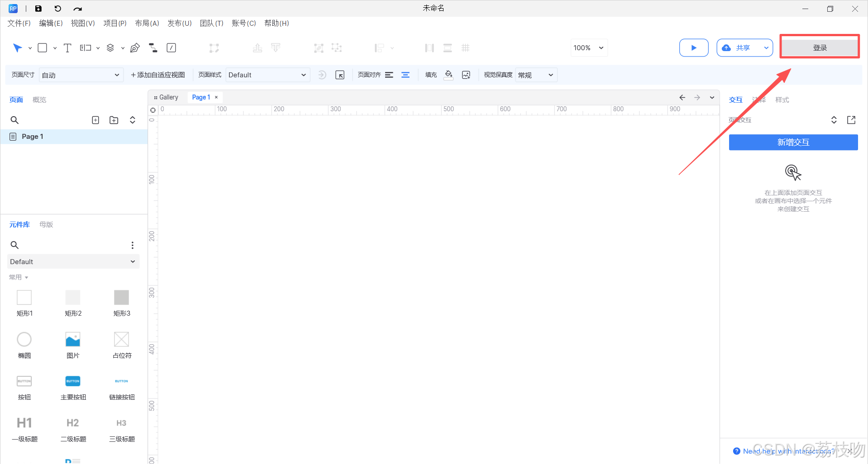Click the 共享 share button
The height and width of the screenshot is (464, 868).
[738, 48]
